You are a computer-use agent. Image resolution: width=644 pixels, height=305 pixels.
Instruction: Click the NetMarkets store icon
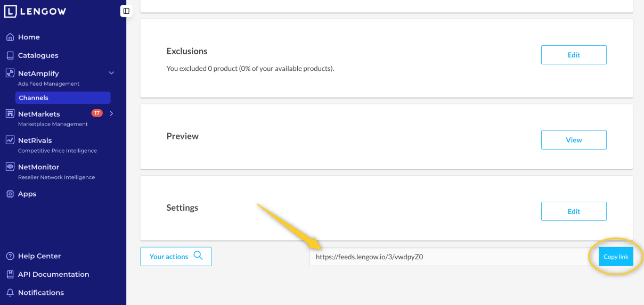click(10, 114)
